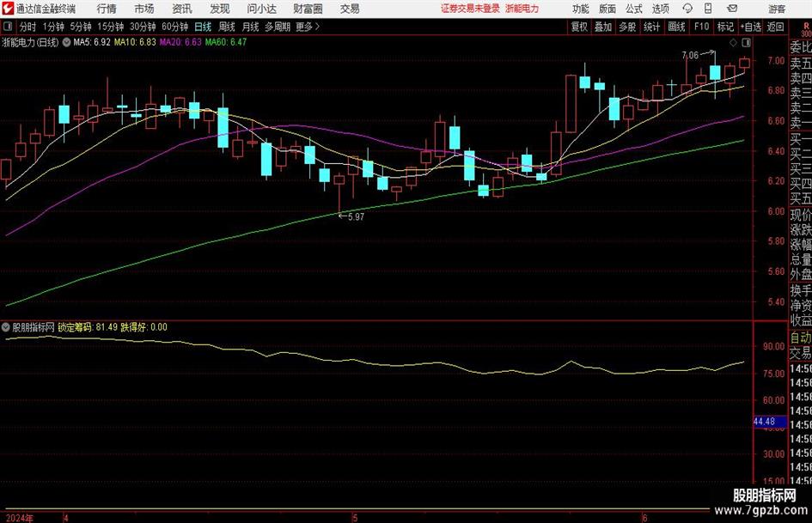Image resolution: width=812 pixels, height=523 pixels.
Task: Click the 2024年 label on time axis
Action: click(x=19, y=518)
